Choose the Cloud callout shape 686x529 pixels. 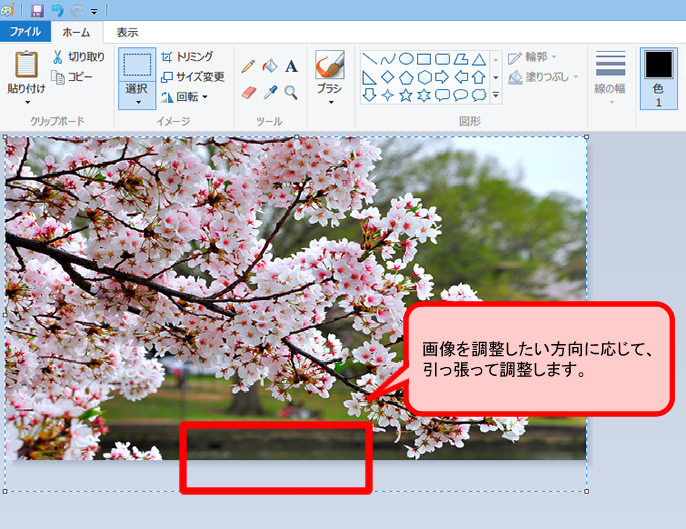[x=479, y=95]
